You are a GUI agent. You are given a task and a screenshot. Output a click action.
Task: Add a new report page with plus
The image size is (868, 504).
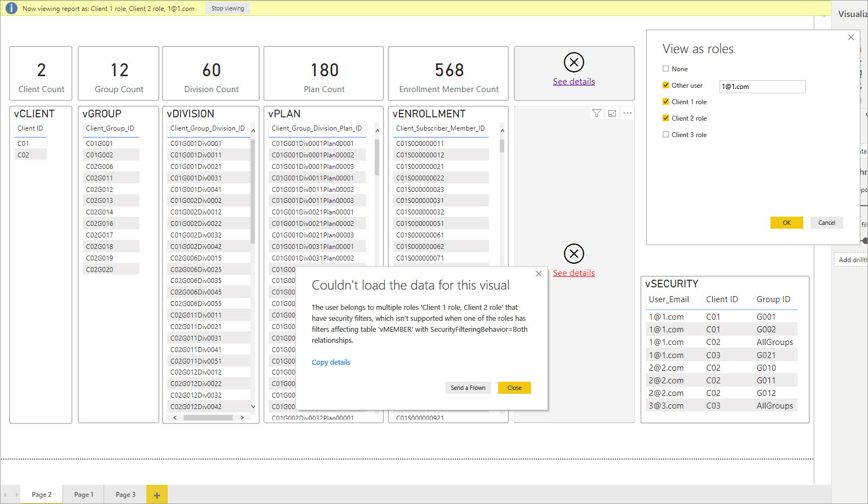click(157, 495)
